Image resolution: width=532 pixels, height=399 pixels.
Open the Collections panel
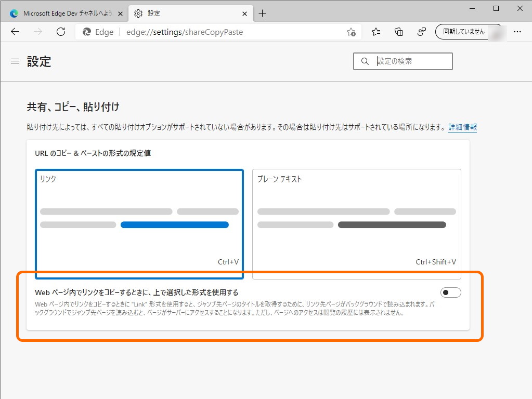[398, 32]
